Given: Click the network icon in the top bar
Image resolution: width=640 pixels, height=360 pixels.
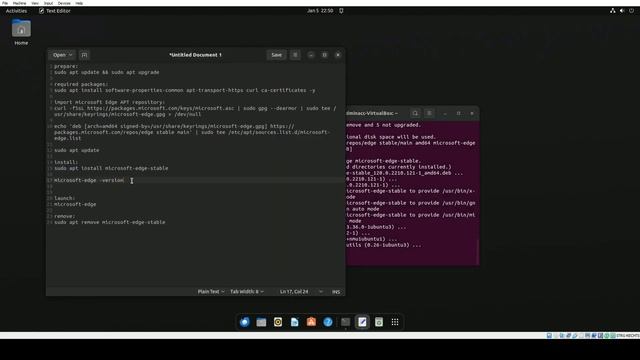Looking at the screenshot, I should pos(613,11).
